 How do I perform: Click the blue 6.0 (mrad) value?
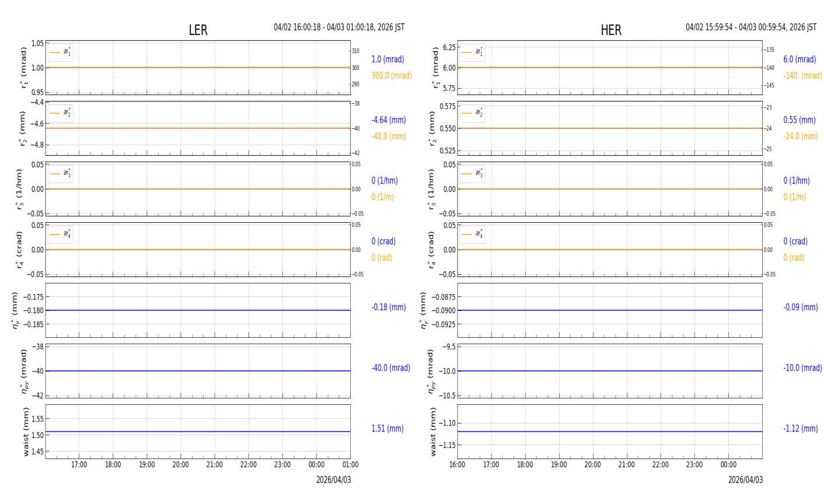point(799,60)
